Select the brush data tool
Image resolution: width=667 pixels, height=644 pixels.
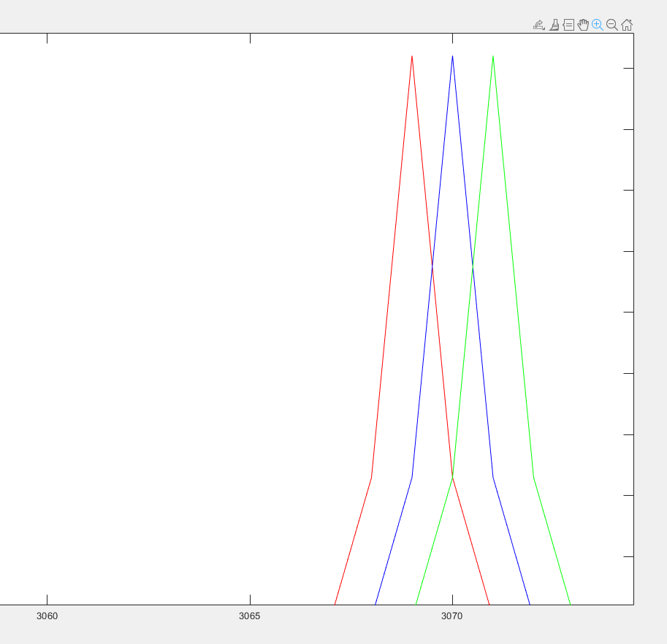pos(554,25)
